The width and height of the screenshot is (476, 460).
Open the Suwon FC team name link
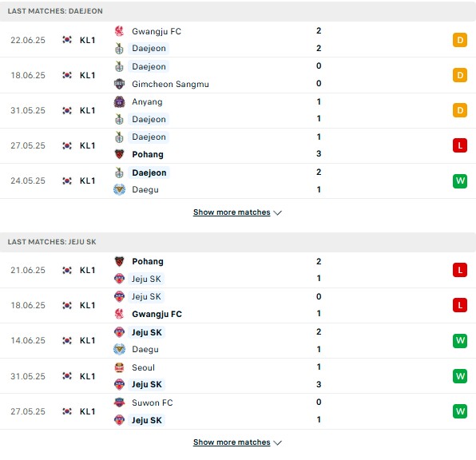coord(153,402)
